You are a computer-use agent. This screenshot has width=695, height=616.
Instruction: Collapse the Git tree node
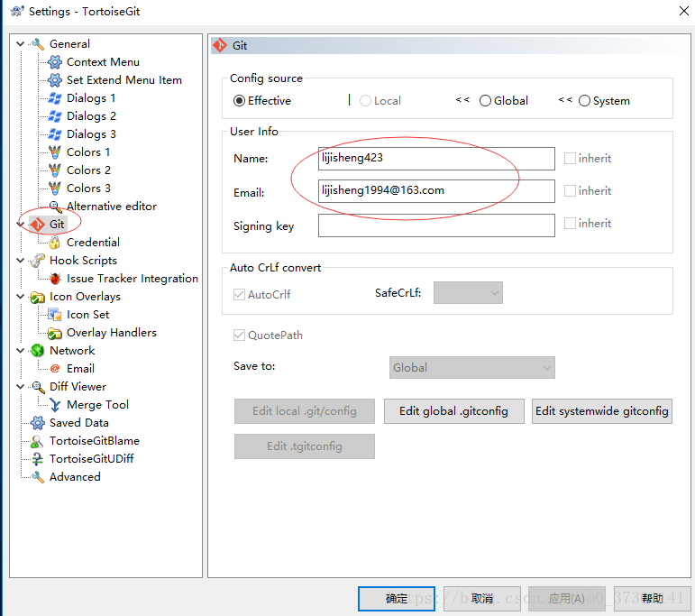click(x=21, y=225)
